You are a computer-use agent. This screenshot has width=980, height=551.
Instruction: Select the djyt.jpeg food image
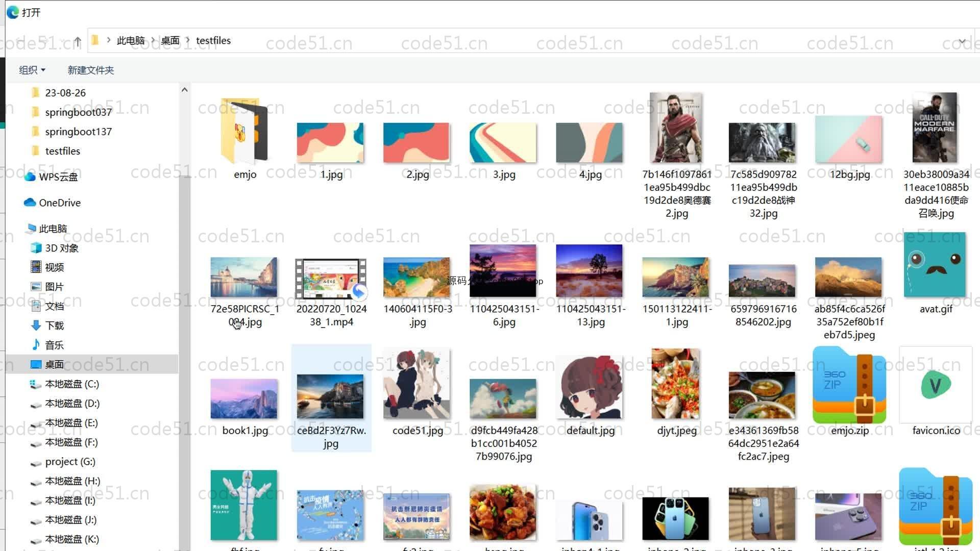tap(676, 384)
